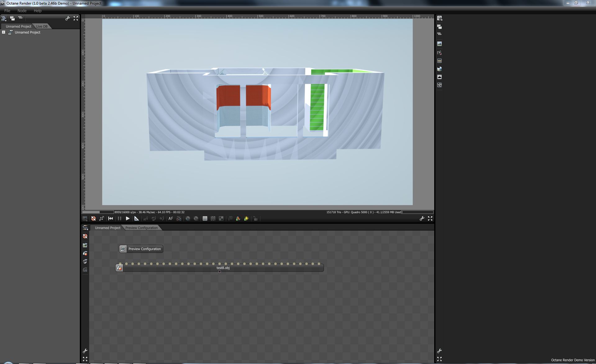This screenshot has width=596, height=364.
Task: Toggle the medium checkerboard background
Action: click(213, 219)
